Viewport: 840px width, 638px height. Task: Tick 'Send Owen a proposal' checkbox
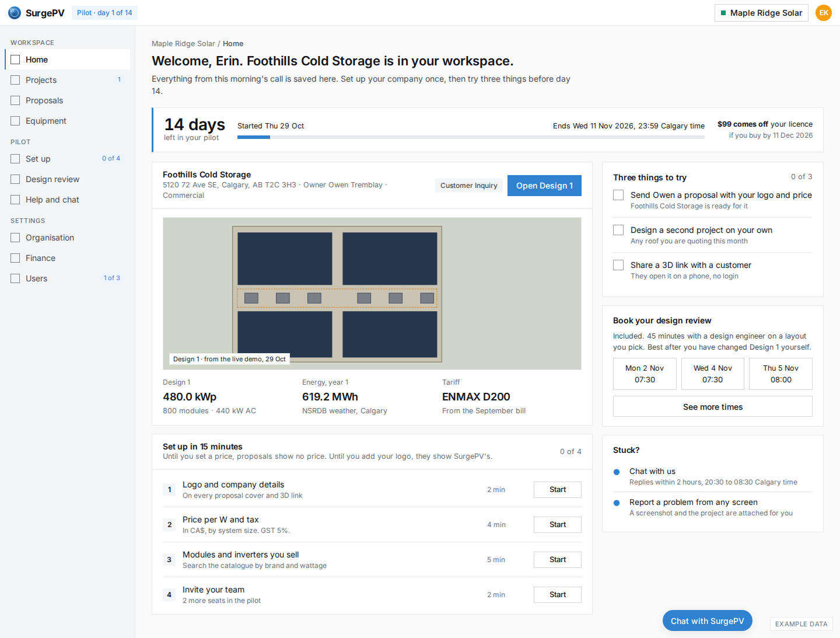618,195
